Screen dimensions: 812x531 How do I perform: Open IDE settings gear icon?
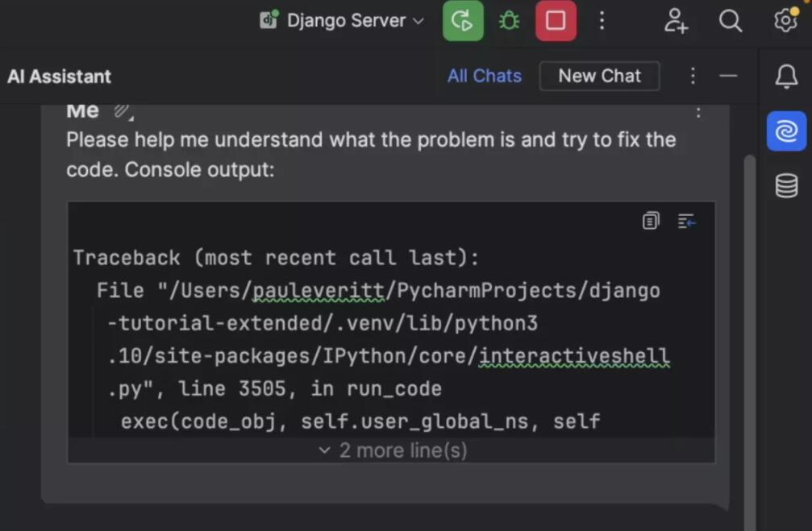click(785, 21)
